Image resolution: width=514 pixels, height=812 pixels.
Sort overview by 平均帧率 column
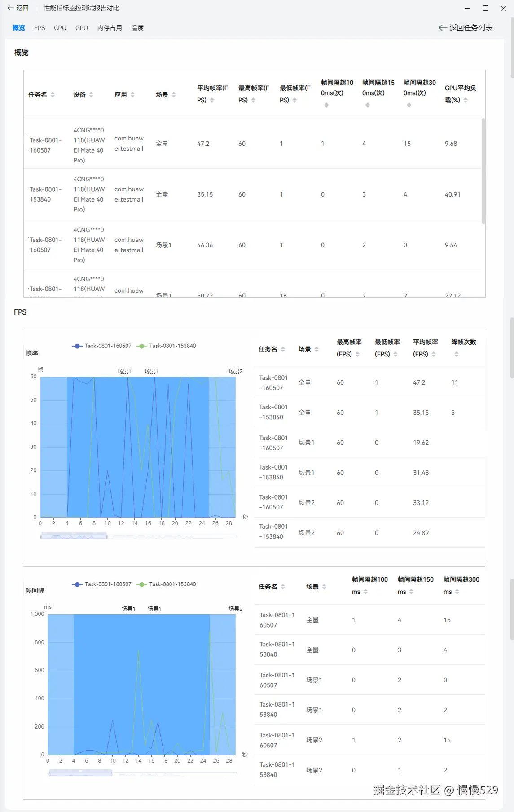coord(212,100)
